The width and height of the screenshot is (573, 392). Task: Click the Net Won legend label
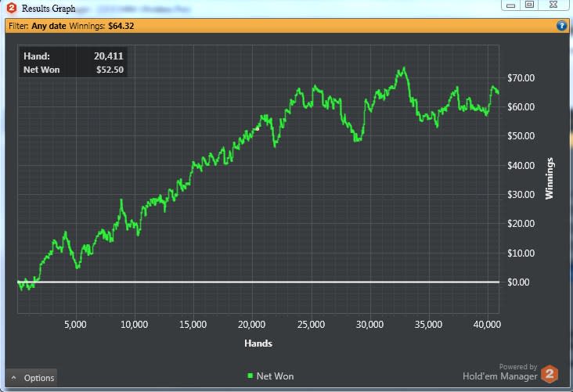click(x=276, y=376)
